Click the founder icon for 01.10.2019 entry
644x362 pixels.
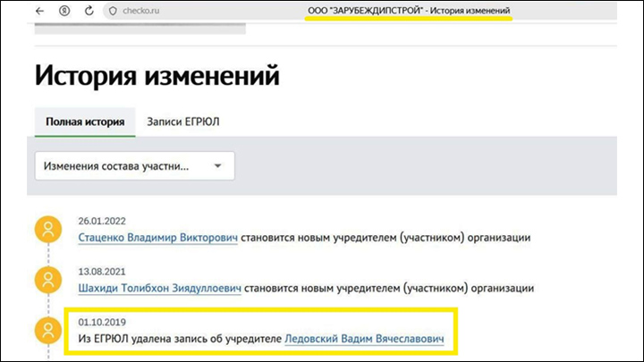[47, 331]
